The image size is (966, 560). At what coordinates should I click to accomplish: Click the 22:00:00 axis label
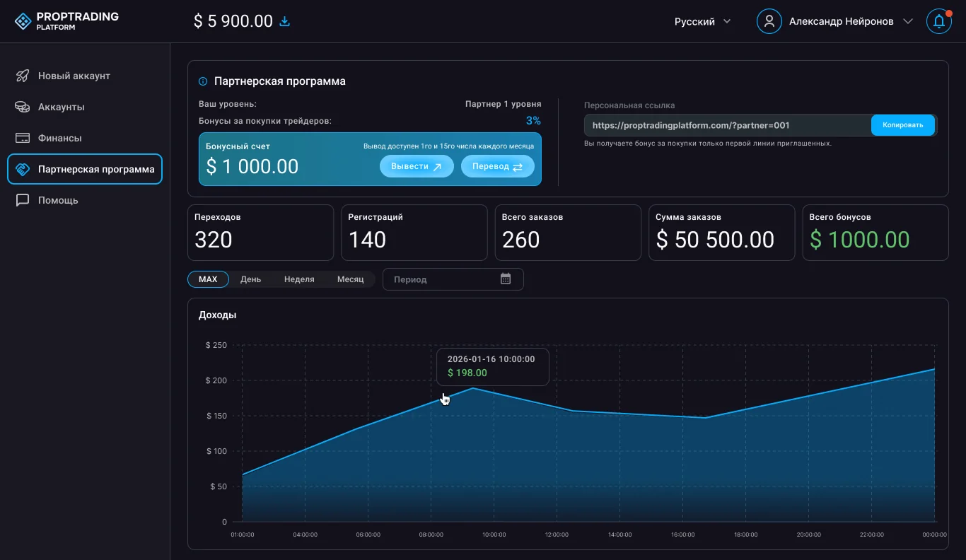coord(872,535)
